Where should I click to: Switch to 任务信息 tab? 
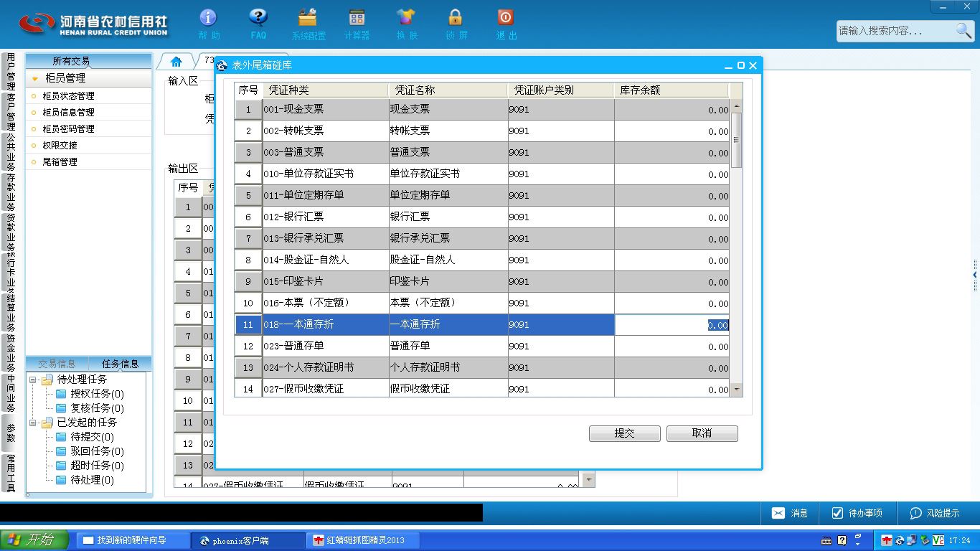pyautogui.click(x=121, y=364)
